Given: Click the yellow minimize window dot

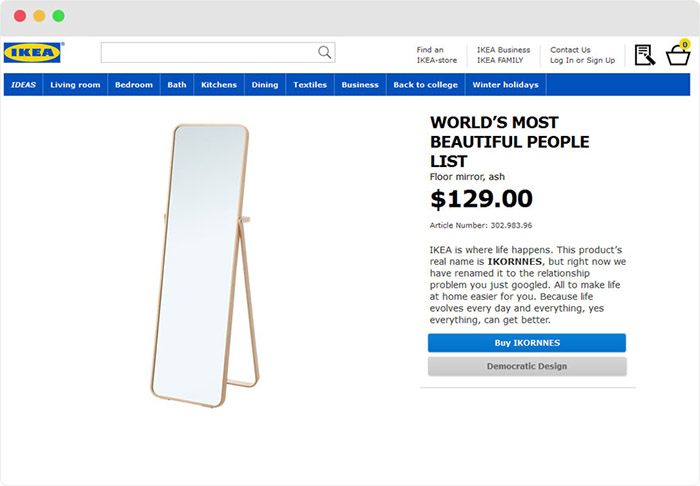Looking at the screenshot, I should click(39, 16).
